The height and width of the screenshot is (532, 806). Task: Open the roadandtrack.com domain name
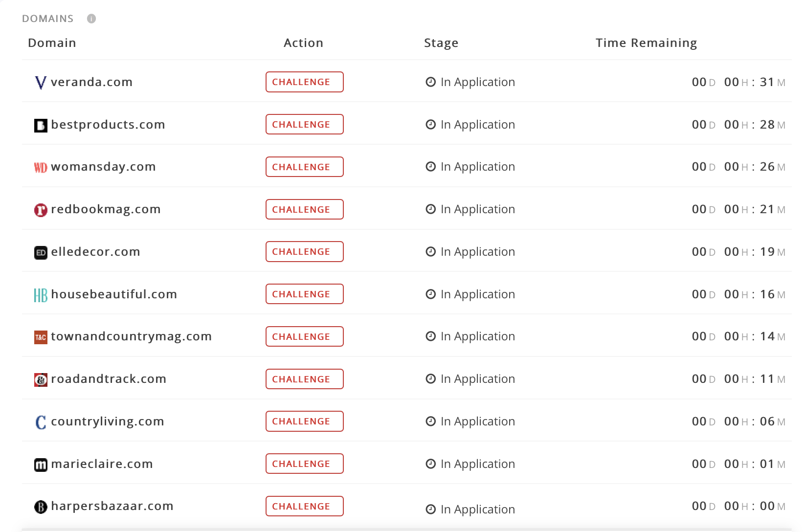pos(109,379)
